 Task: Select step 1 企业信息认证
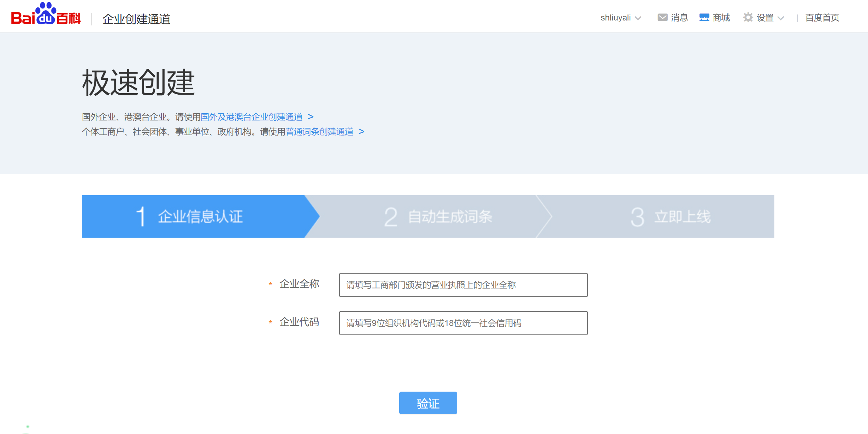tap(200, 216)
